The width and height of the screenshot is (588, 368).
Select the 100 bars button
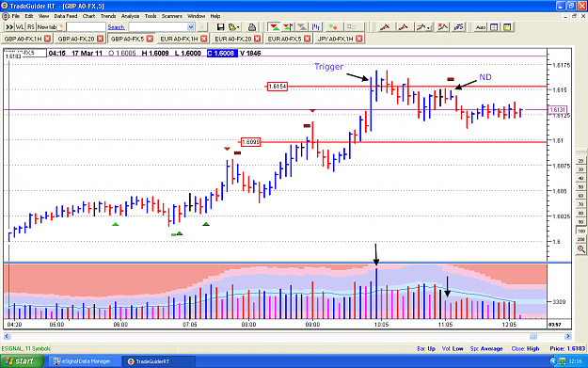click(x=580, y=231)
